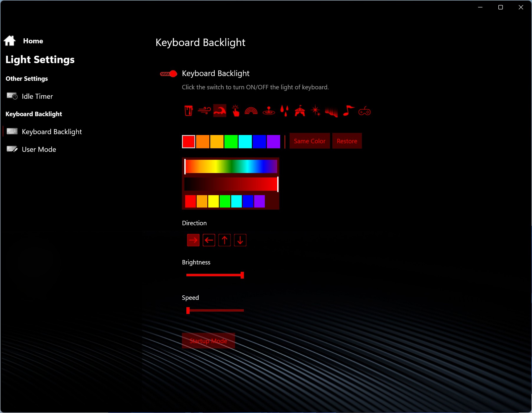
Task: Click the Same Color button
Action: (x=310, y=141)
